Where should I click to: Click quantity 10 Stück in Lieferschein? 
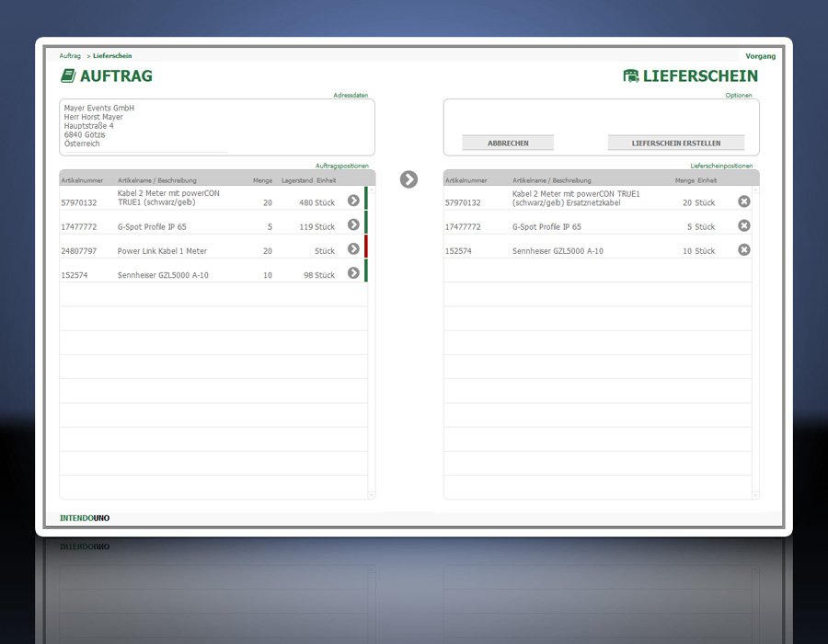point(698,251)
